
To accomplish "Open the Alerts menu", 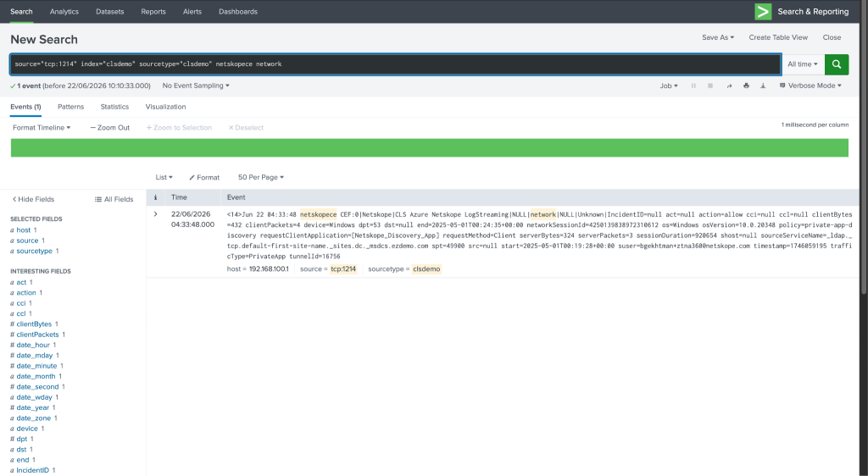I will coord(192,12).
